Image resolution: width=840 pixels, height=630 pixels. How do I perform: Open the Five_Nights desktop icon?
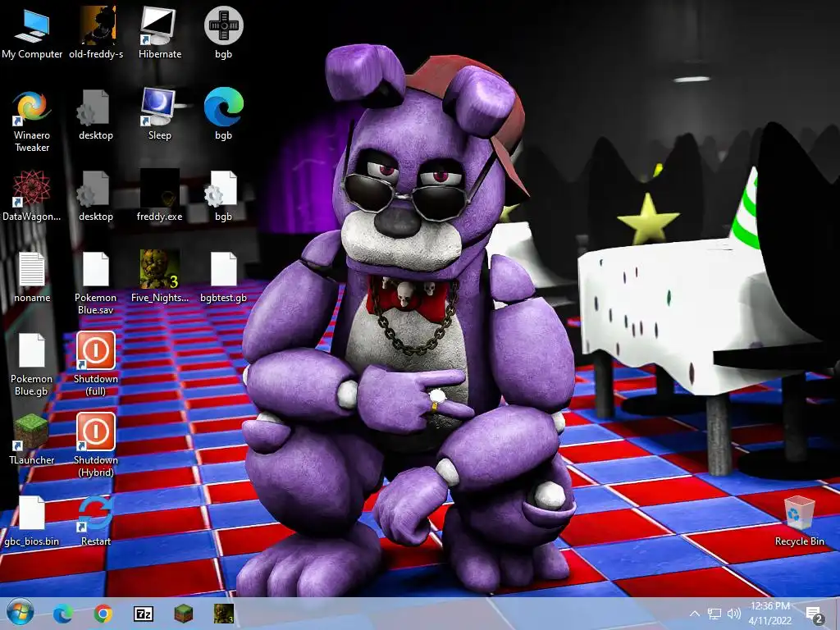coord(160,276)
